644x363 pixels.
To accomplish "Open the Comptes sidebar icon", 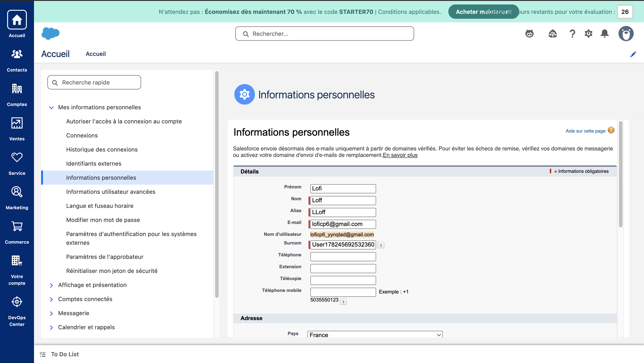I will (x=17, y=88).
